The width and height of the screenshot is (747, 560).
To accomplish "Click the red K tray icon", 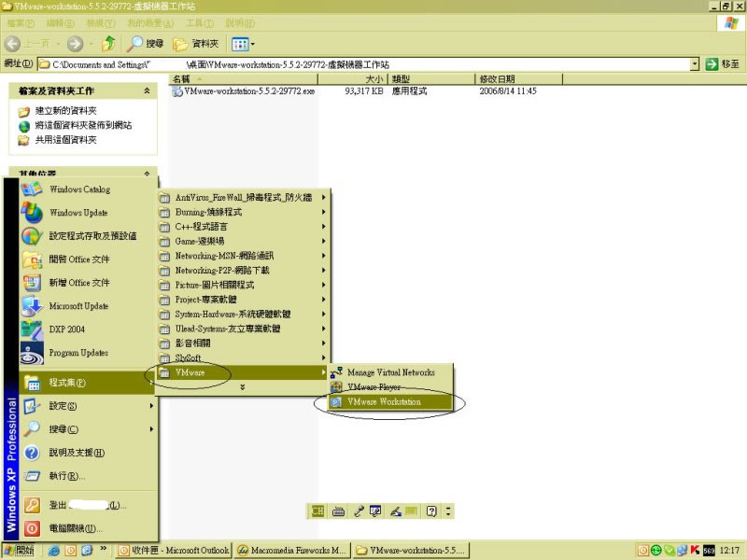I will [695, 551].
